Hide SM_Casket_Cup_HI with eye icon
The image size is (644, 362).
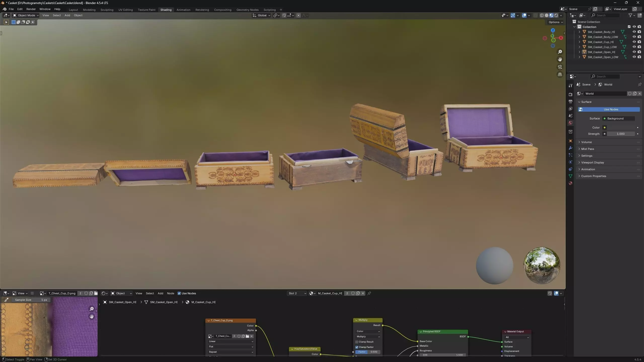tap(634, 42)
